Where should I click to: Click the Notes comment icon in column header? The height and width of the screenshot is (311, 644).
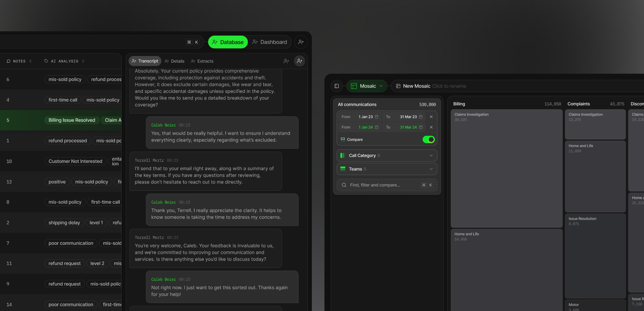(9, 61)
